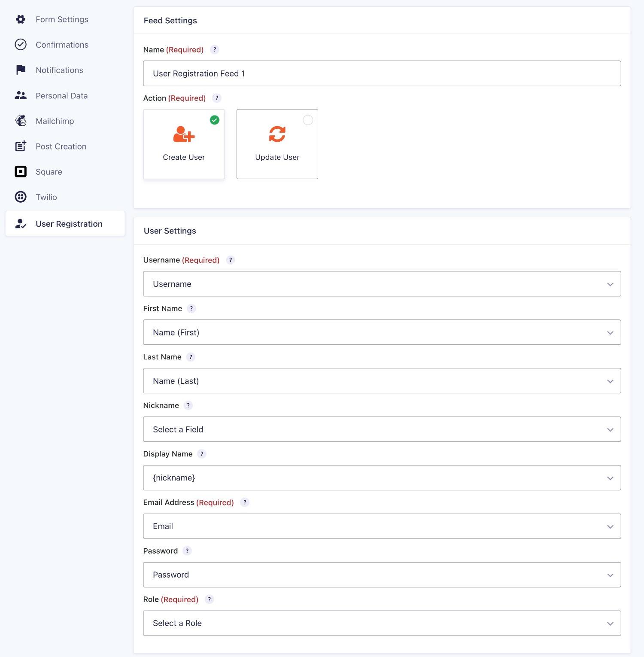This screenshot has width=644, height=657.
Task: Show help for Role field
Action: (x=210, y=599)
